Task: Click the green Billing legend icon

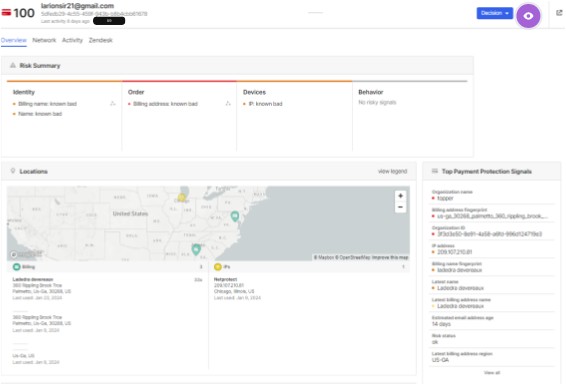Action: [x=16, y=267]
